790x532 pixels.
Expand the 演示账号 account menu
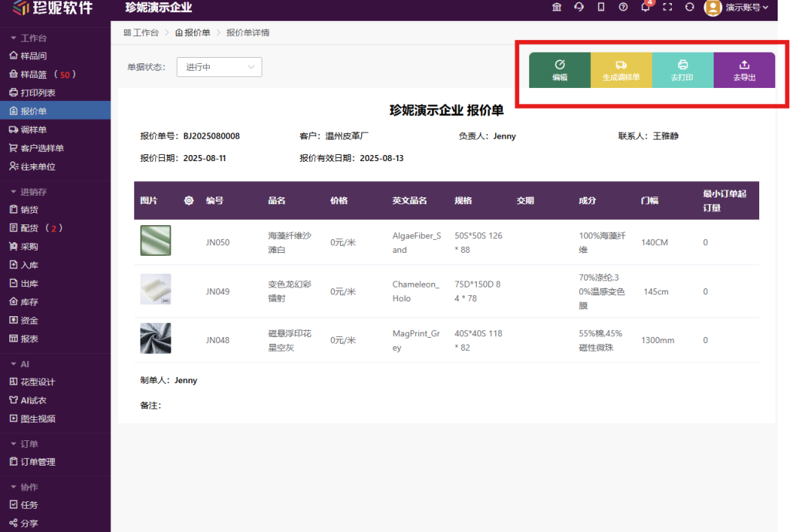point(738,8)
